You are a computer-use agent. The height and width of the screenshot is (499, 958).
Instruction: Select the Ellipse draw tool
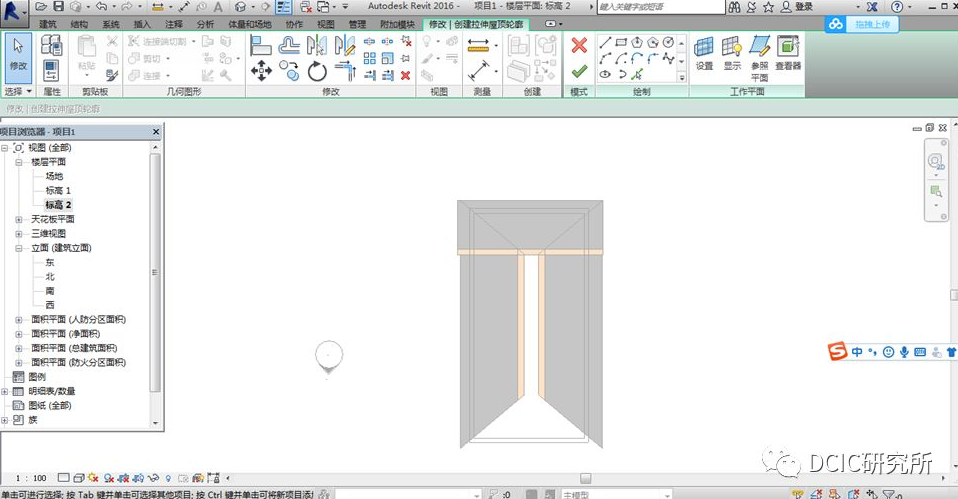pos(605,75)
